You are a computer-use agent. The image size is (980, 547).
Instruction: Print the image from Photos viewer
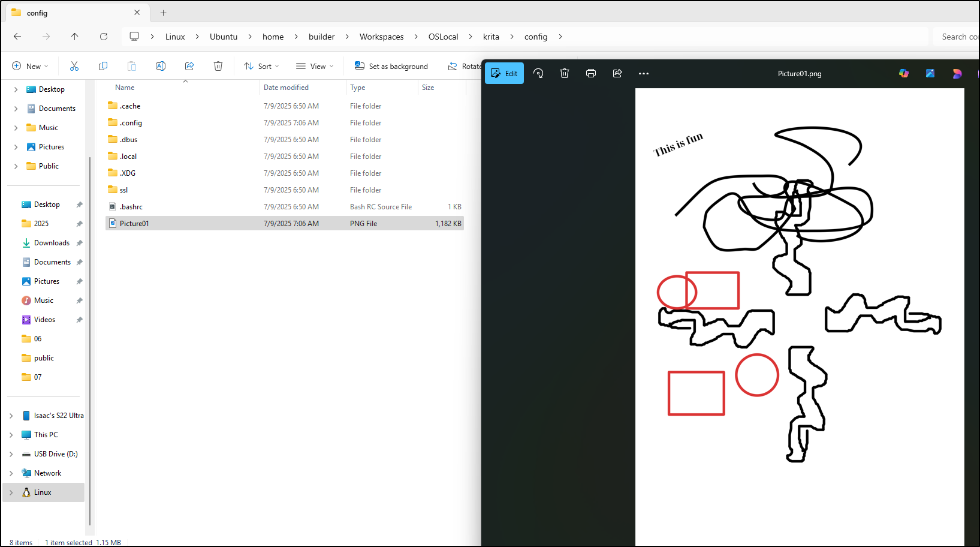(591, 73)
